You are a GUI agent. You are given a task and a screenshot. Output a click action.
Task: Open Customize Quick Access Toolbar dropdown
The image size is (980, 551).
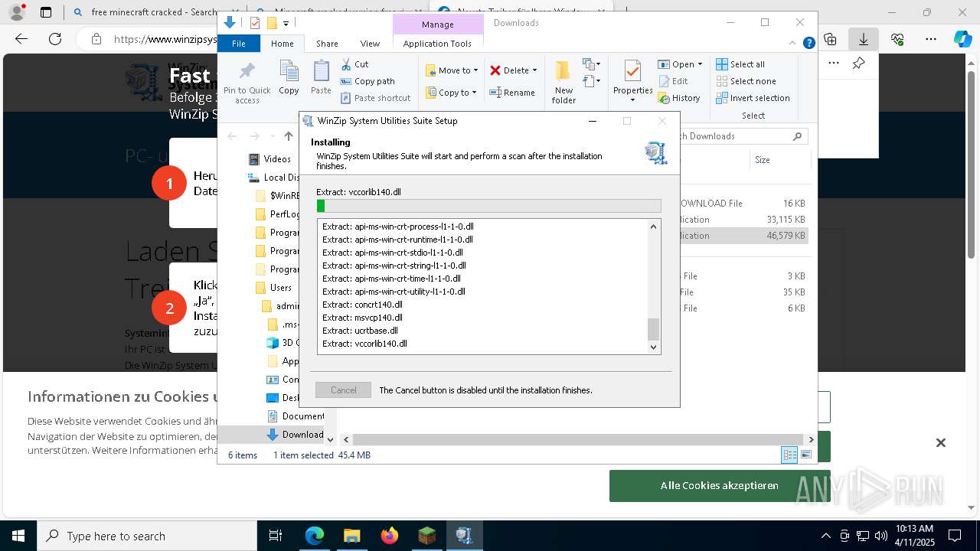point(286,24)
